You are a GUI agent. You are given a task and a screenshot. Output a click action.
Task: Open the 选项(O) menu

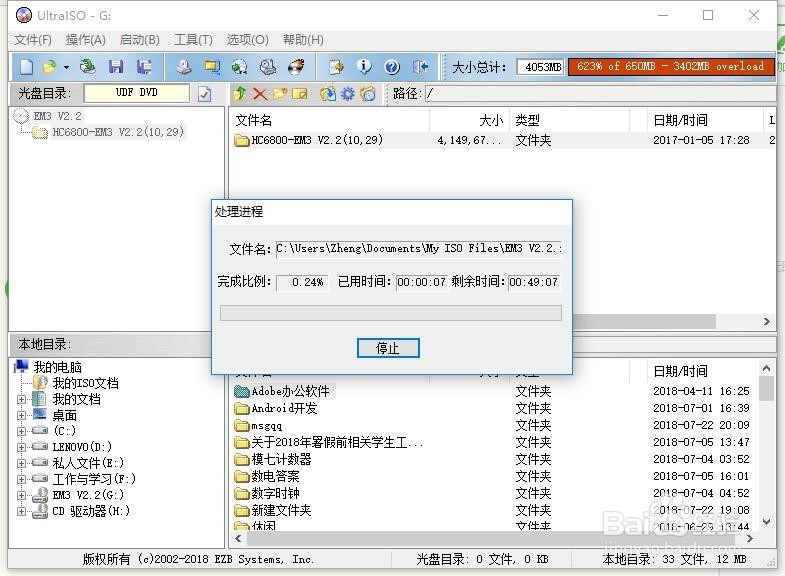coord(247,40)
